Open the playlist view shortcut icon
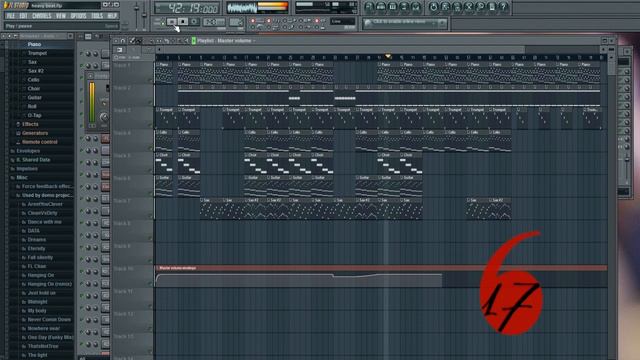This screenshot has width=640, height=360. pos(369,7)
